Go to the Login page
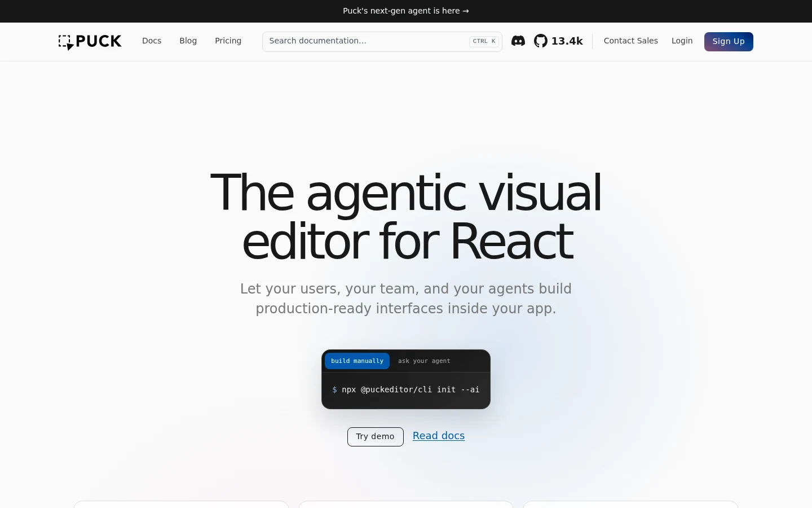Screen dimensions: 812x508 682,41
